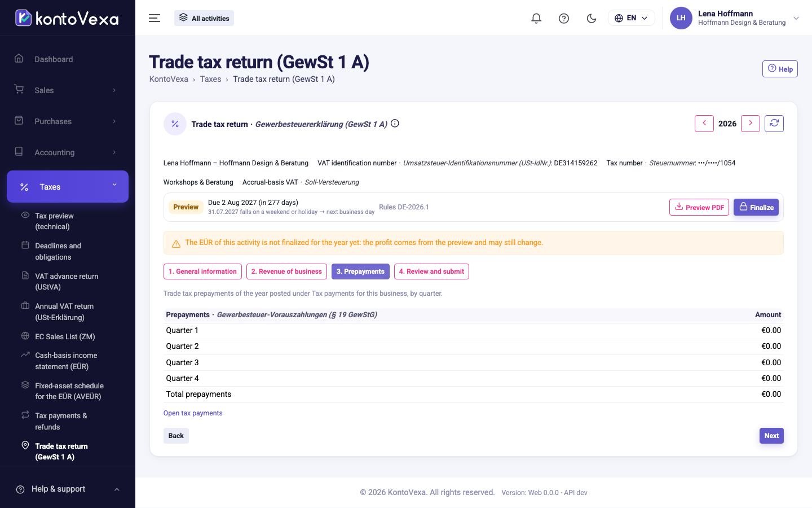Toggle the hamburger sidebar menu

[155, 18]
